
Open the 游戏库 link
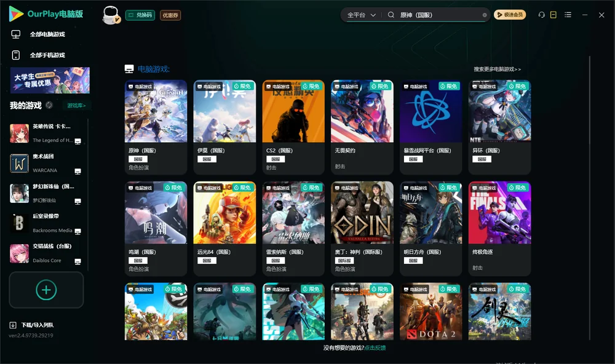76,106
